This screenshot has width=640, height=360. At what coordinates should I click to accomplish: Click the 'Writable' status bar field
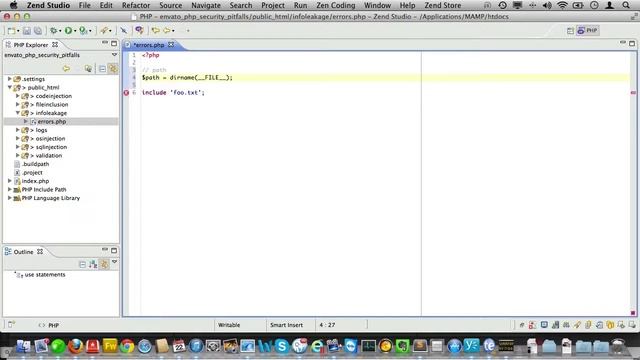pyautogui.click(x=229, y=325)
